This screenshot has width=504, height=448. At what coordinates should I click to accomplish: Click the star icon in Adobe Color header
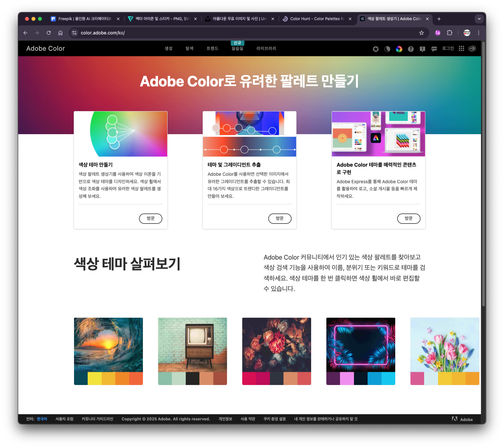pos(376,49)
